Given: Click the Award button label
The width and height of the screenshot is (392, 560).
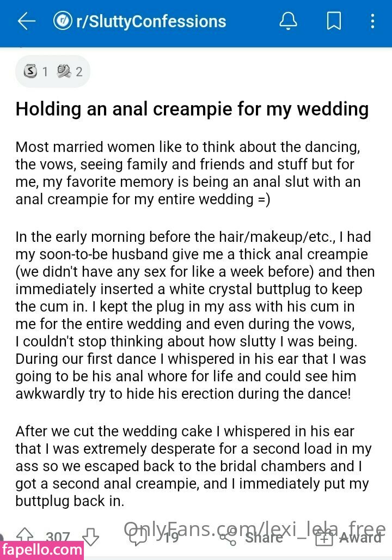Looking at the screenshot, I should click(x=360, y=538).
